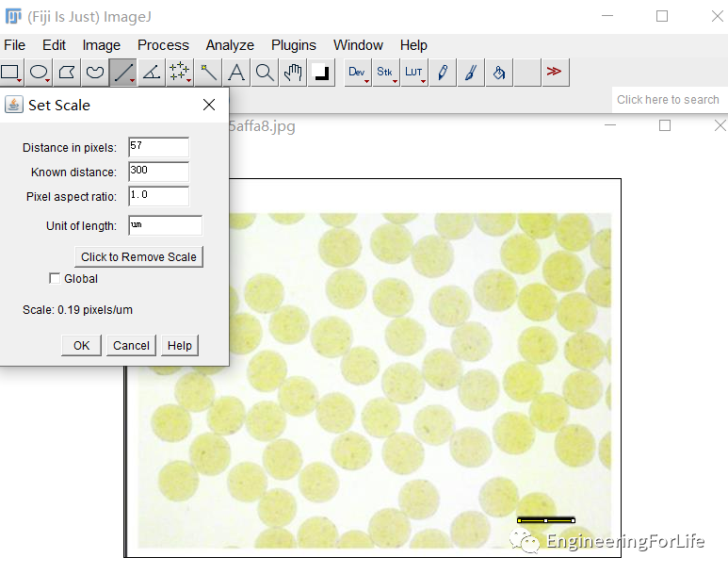Viewport: 728px width, 574px height.
Task: Click the empty tool slot in the toolbar
Action: (x=527, y=73)
